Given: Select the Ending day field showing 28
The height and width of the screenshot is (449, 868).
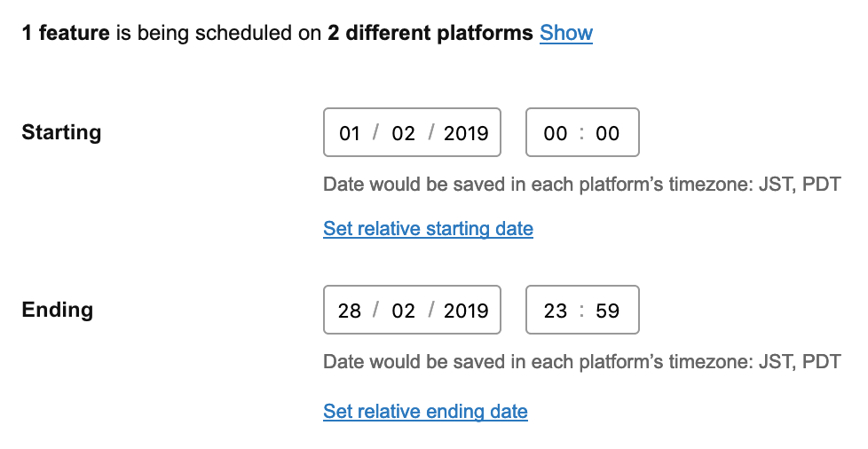Looking at the screenshot, I should click(x=350, y=311).
